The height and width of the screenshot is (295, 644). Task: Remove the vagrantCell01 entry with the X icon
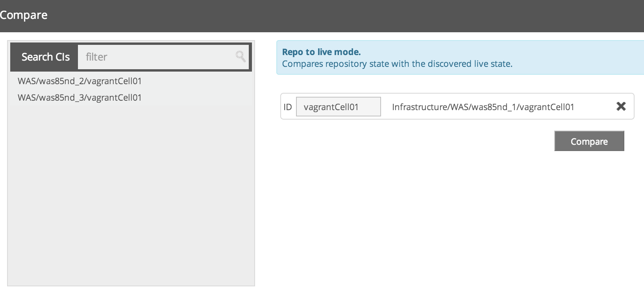[621, 106]
